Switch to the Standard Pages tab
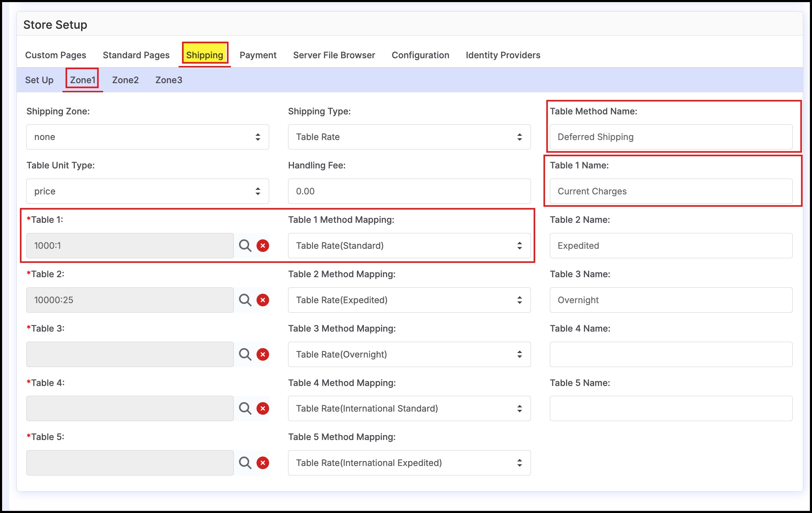 point(136,55)
